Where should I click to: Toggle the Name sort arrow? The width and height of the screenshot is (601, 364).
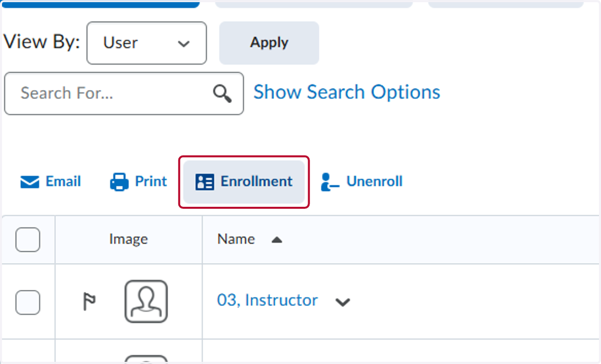click(x=277, y=240)
